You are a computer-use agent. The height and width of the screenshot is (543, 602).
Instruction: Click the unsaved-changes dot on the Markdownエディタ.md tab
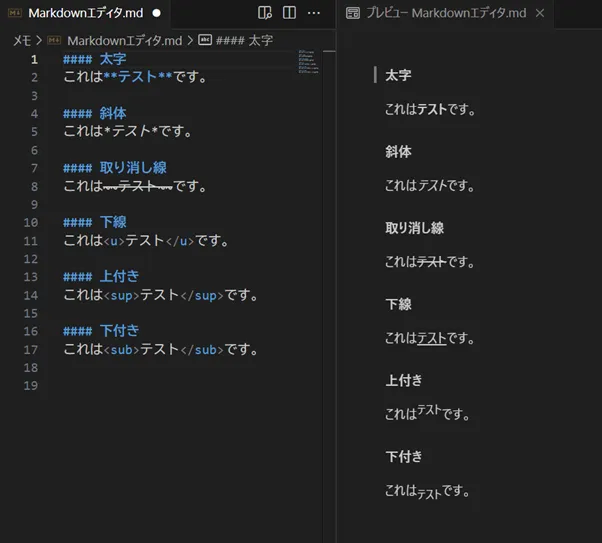tap(156, 13)
